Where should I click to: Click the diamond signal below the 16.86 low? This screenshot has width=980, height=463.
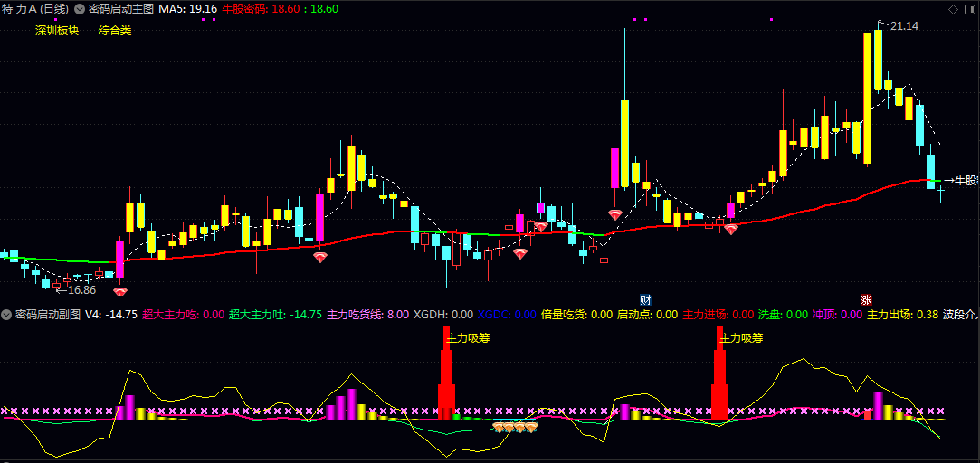click(120, 291)
